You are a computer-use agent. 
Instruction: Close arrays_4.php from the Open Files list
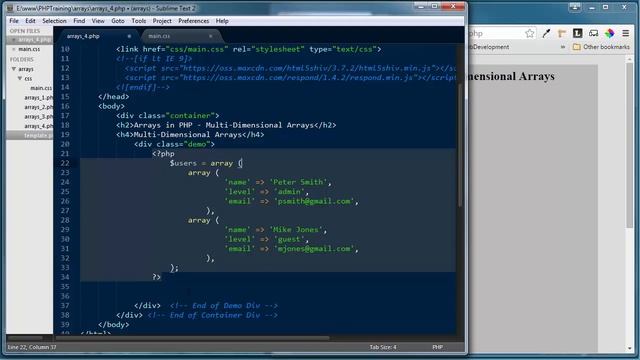(14, 40)
